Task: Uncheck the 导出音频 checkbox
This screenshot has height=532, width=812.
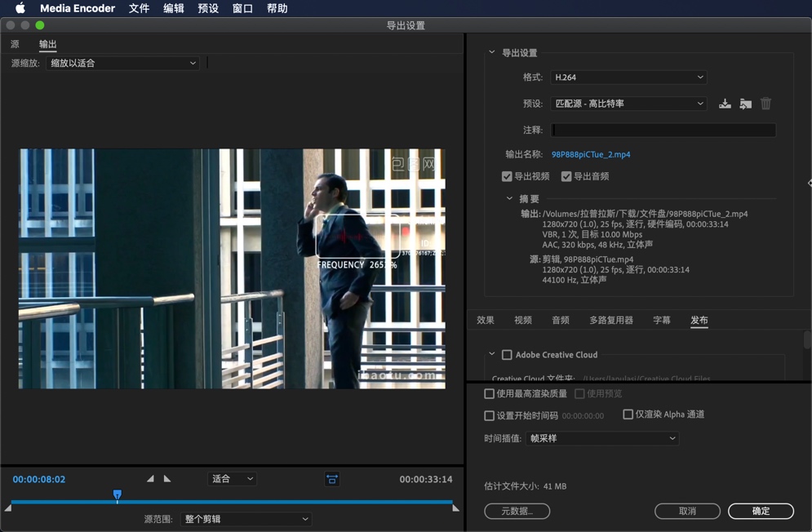Action: [x=566, y=176]
